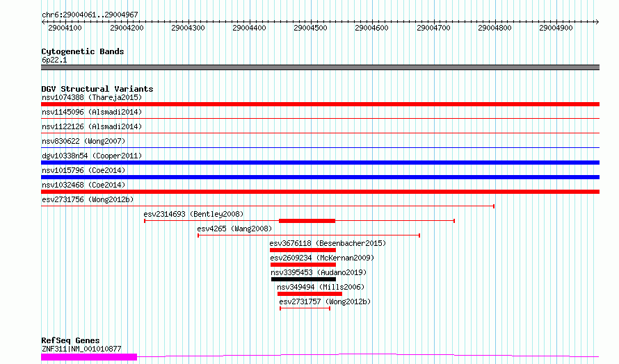Viewport: 619px width, 364px height.
Task: Click ruler position 29004500
Action: point(310,28)
